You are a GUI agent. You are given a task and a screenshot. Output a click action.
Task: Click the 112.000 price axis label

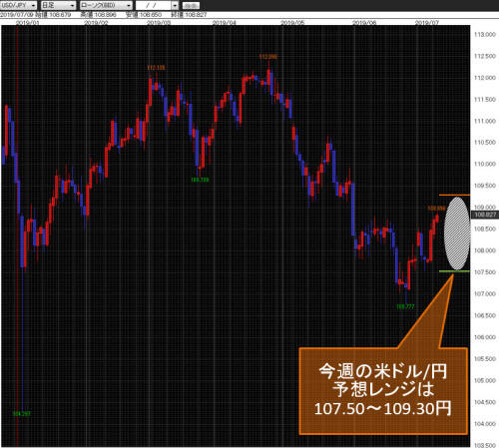coord(485,78)
